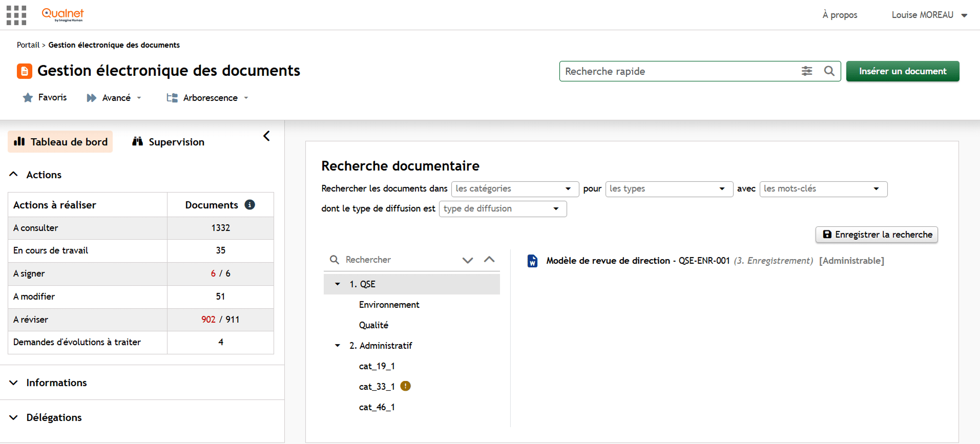Open the 'type de diffusion' dropdown
The height and width of the screenshot is (444, 980).
pos(503,209)
